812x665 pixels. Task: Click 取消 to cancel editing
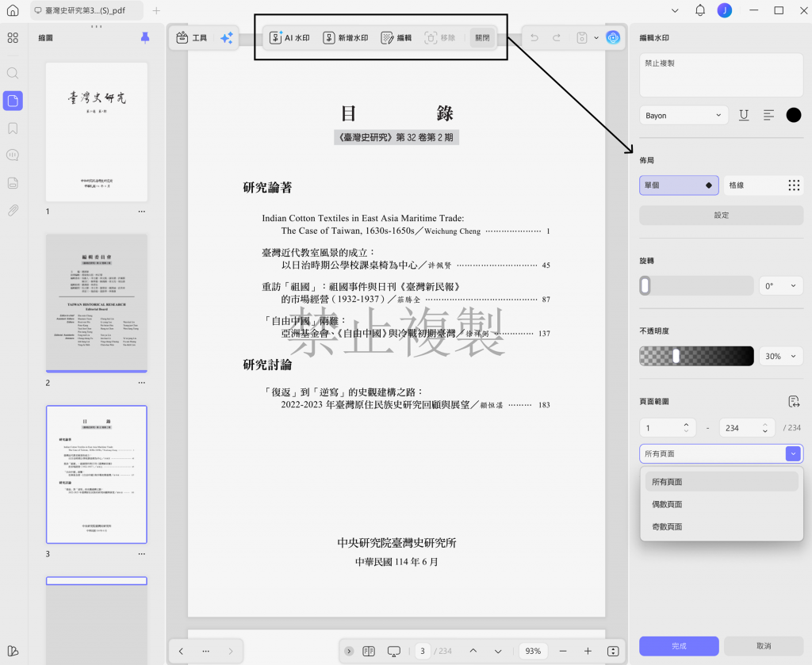(764, 646)
